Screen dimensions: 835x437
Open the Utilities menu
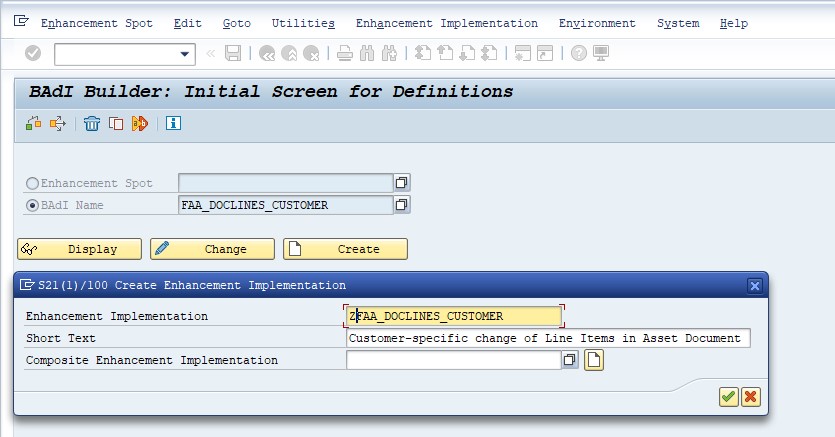pyautogui.click(x=303, y=23)
